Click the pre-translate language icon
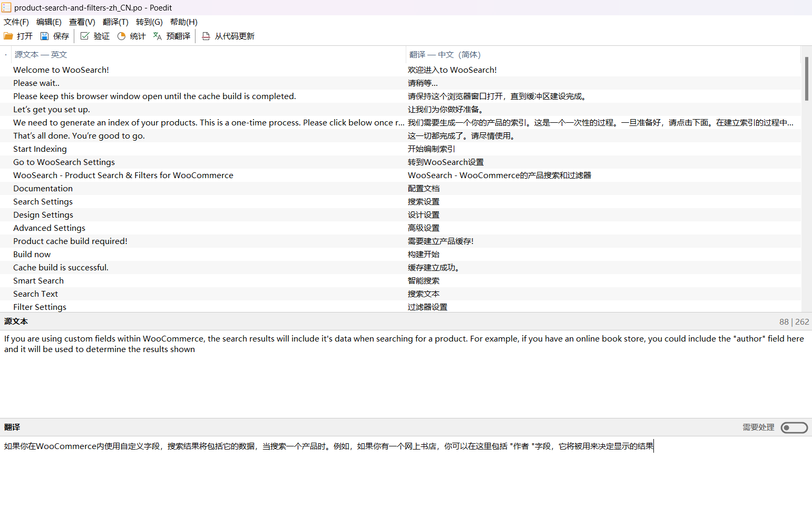 coord(158,36)
